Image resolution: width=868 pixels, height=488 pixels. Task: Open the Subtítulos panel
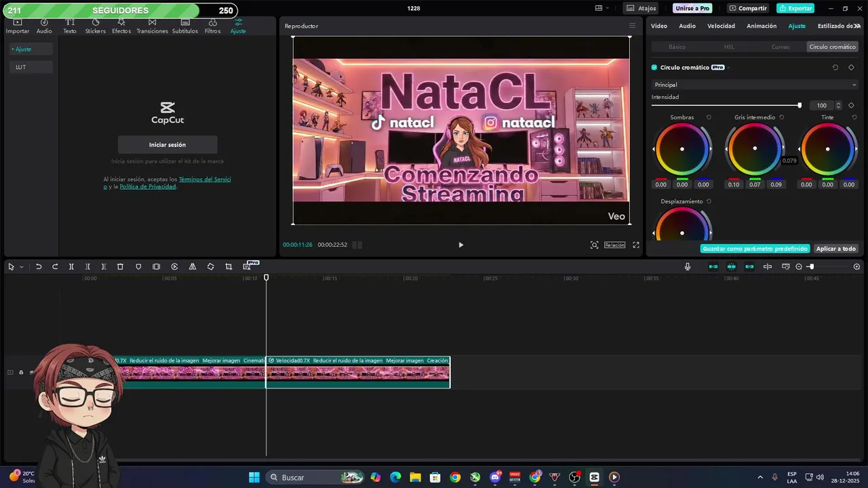185,27
